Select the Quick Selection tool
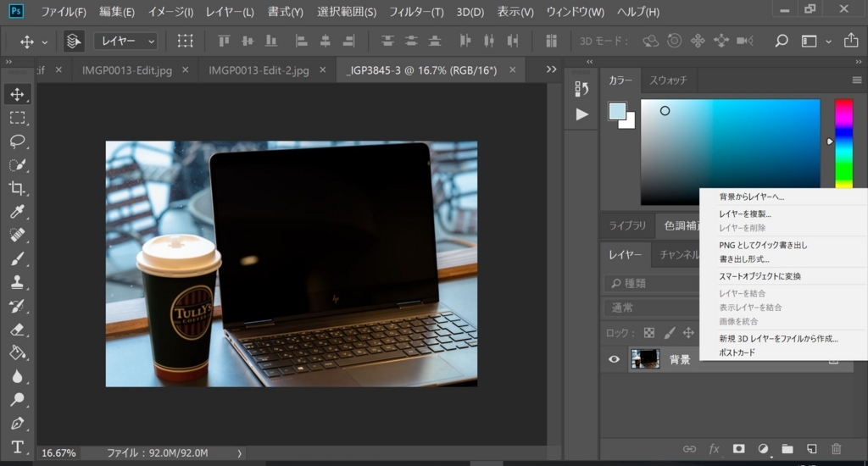 click(17, 165)
